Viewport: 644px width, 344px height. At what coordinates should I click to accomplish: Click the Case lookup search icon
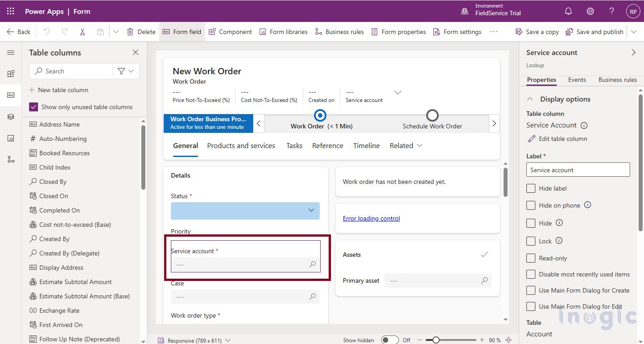313,297
